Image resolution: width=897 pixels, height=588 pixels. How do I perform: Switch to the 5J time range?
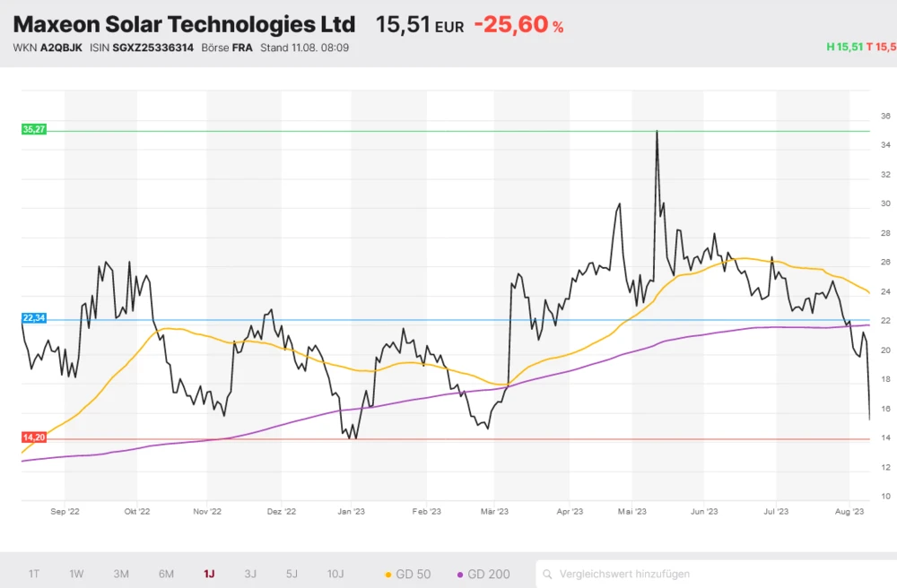click(292, 574)
